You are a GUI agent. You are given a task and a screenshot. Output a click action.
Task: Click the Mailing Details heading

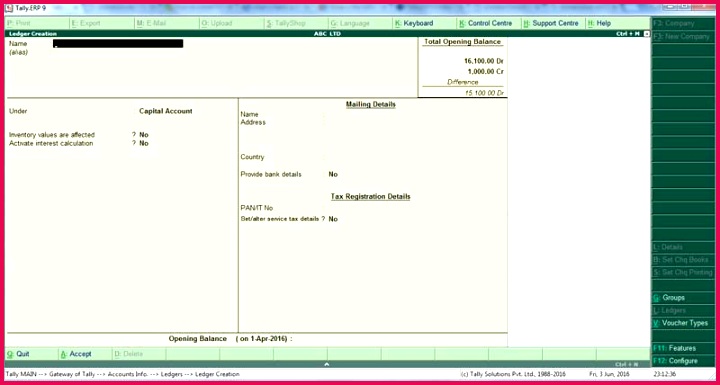(371, 105)
